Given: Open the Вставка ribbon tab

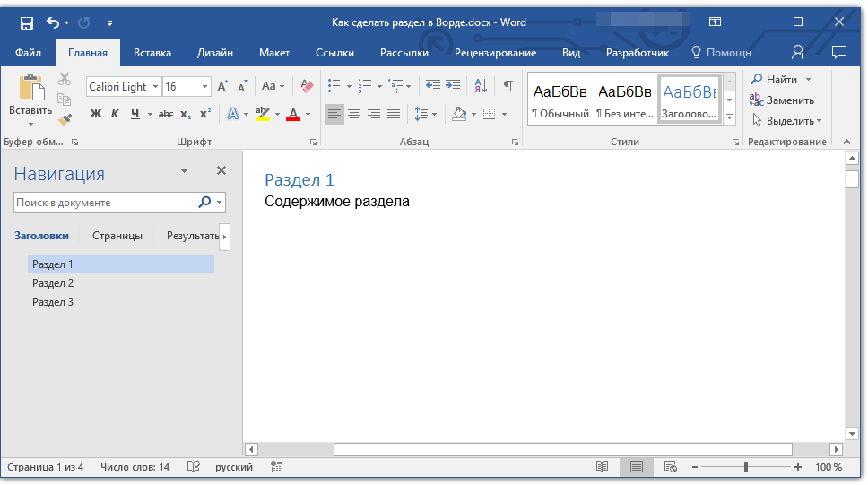Looking at the screenshot, I should (x=152, y=53).
